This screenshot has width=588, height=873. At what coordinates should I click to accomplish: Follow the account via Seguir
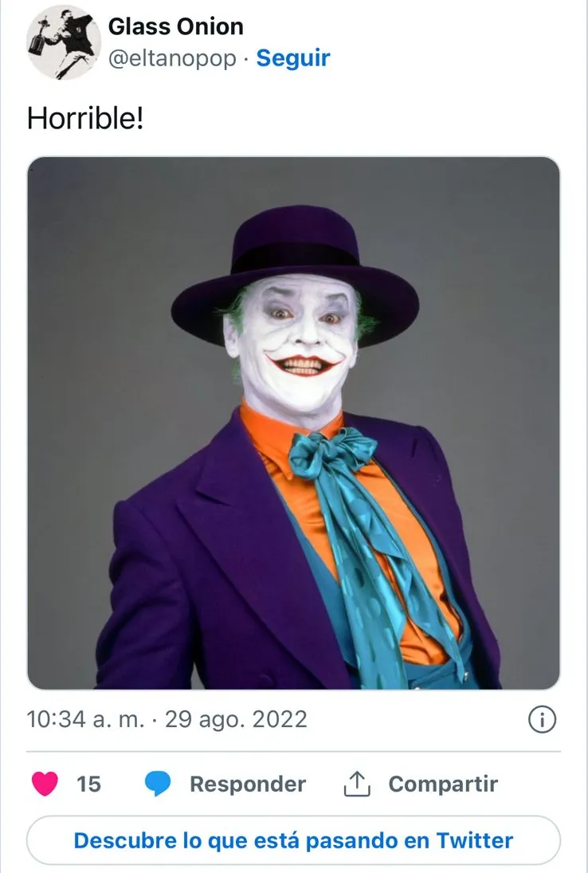pos(292,58)
